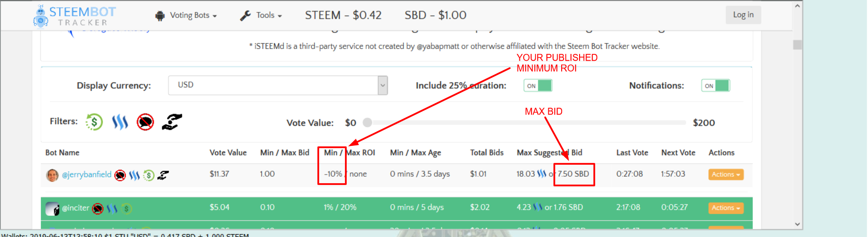The image size is (868, 237).
Task: Click inciter min bid 0.10
Action: point(267,207)
